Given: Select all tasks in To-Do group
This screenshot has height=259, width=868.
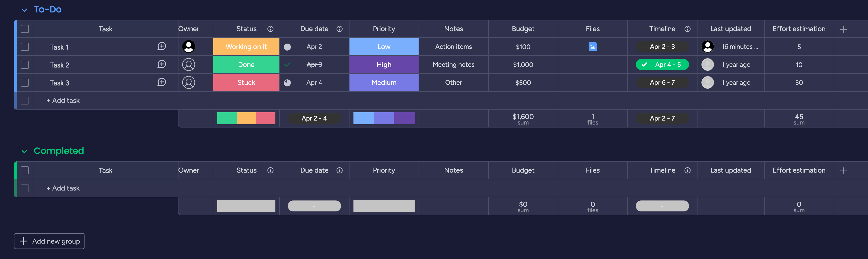Looking at the screenshot, I should point(25,29).
